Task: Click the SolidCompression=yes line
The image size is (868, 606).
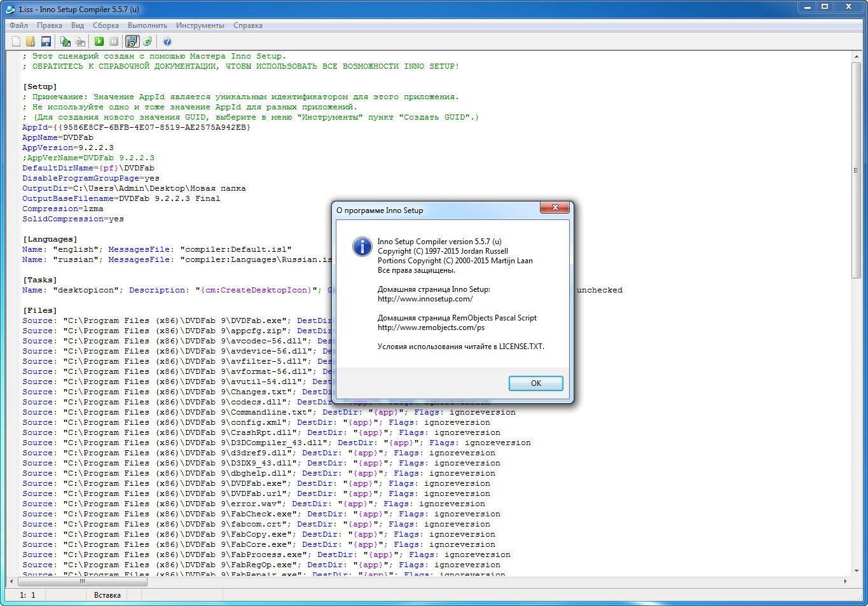Action: pos(73,219)
